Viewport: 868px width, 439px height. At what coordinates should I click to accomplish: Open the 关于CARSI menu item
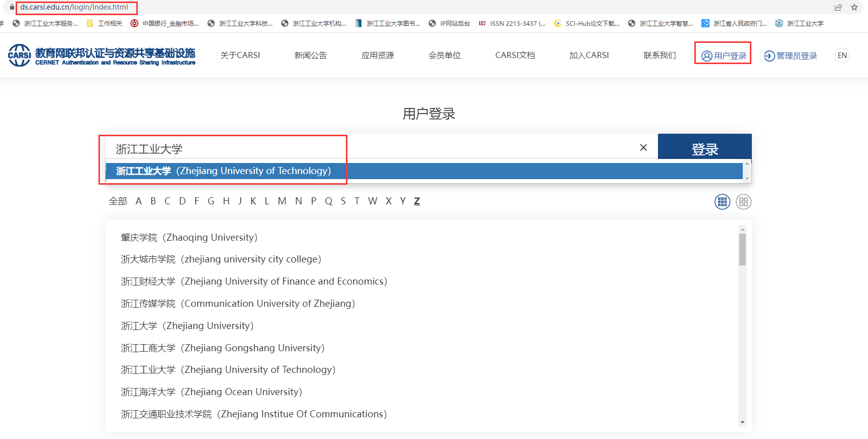point(240,56)
